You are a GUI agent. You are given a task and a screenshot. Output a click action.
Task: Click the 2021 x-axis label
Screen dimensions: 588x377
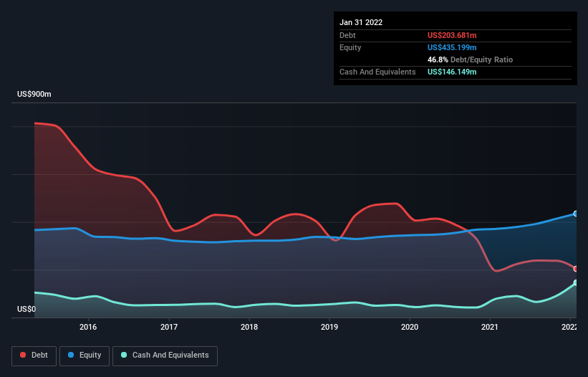[490, 327]
